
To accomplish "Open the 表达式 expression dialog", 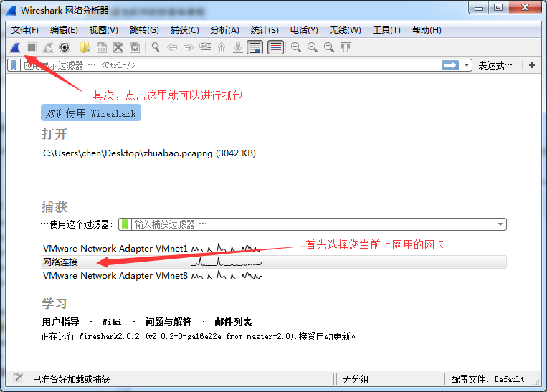I will (495, 65).
